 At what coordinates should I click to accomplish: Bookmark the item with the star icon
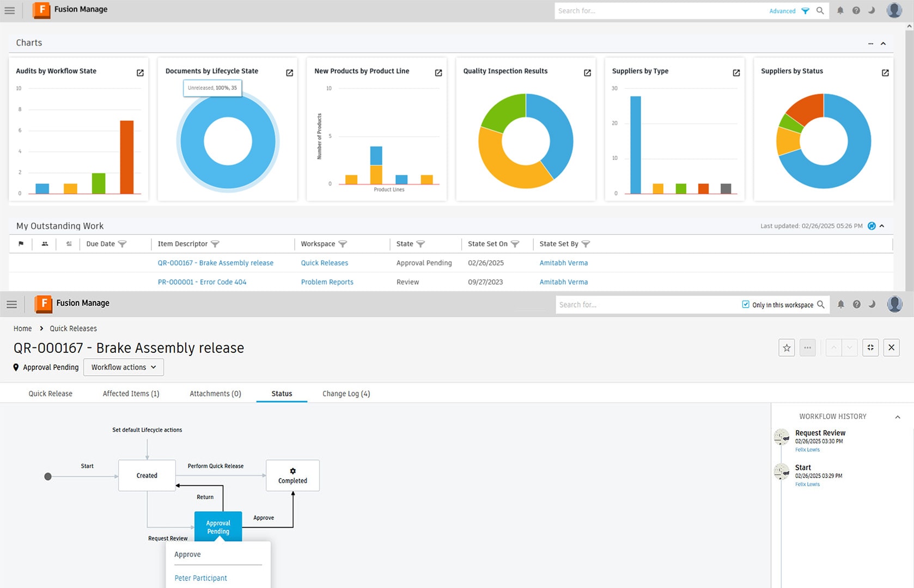(787, 348)
